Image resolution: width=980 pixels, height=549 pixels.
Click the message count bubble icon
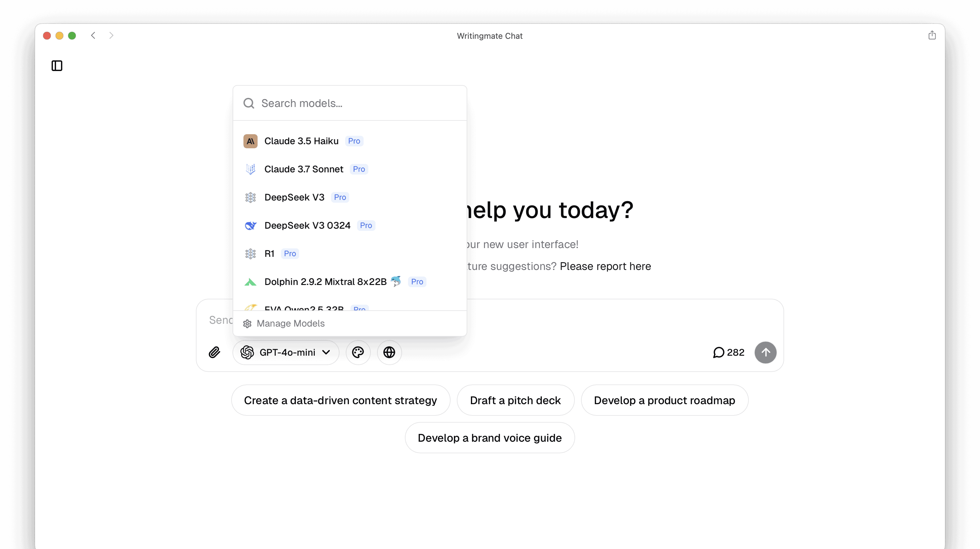click(x=718, y=352)
